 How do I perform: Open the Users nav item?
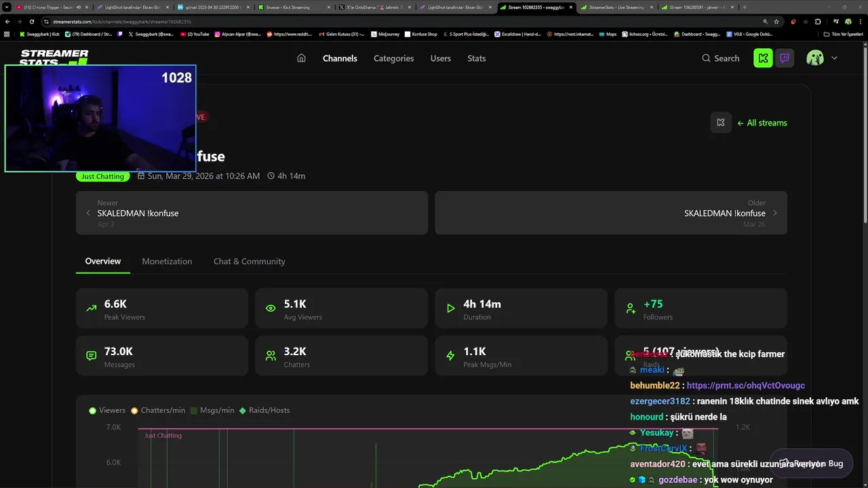pos(441,58)
